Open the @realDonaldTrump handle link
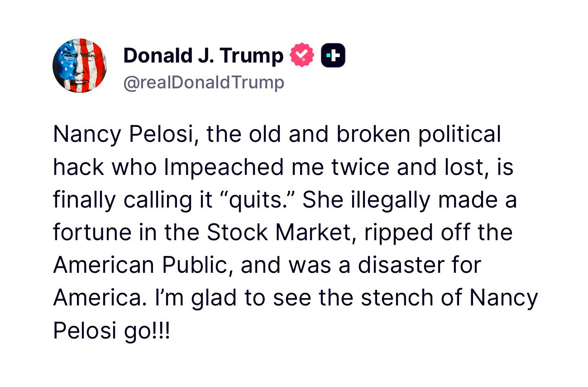The height and width of the screenshot is (387, 588). pyautogui.click(x=204, y=83)
